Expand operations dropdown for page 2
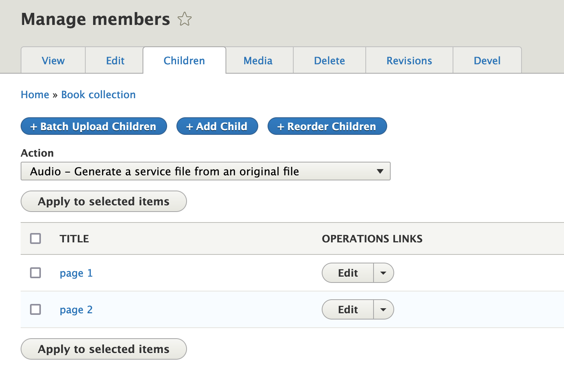The height and width of the screenshot is (392, 564). click(x=383, y=309)
